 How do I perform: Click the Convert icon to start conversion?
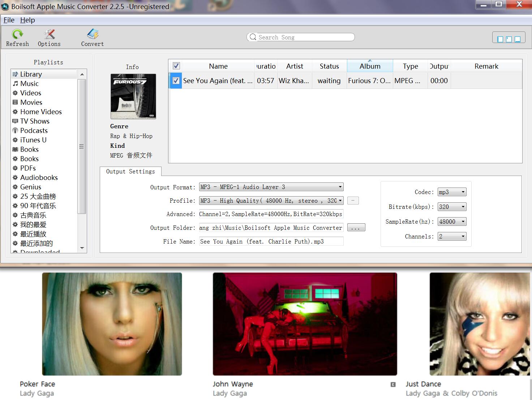(92, 37)
